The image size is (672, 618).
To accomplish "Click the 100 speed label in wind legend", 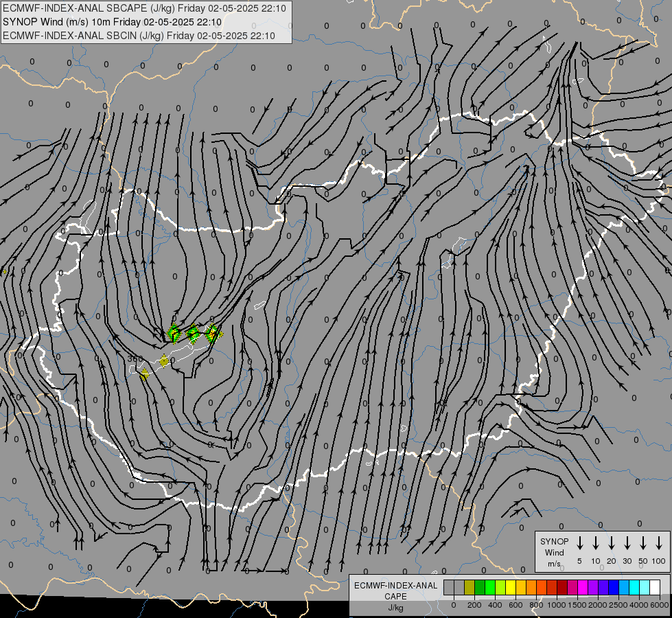I will click(x=659, y=561).
